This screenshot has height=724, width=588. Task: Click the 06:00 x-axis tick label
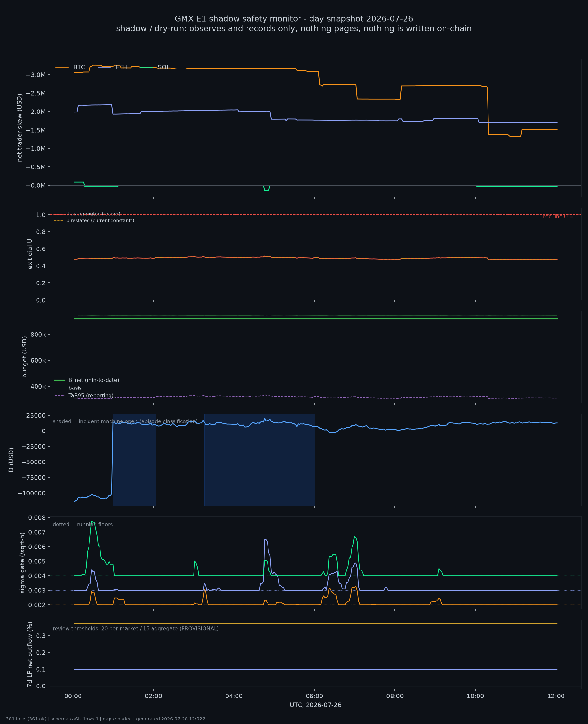click(314, 696)
